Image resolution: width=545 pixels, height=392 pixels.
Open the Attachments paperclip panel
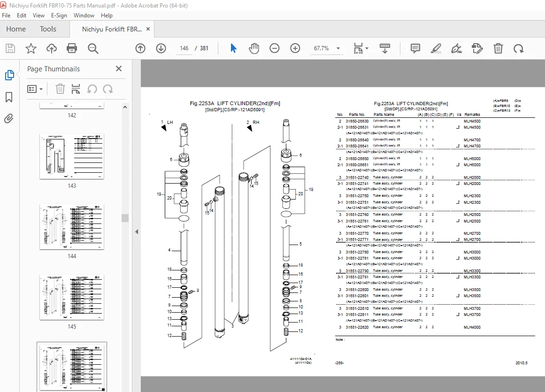coord(9,119)
